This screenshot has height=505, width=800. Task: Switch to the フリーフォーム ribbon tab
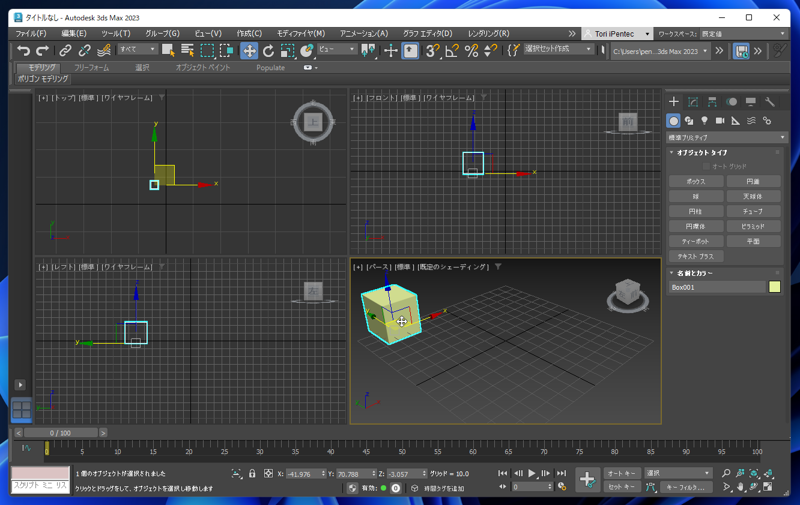[91, 67]
